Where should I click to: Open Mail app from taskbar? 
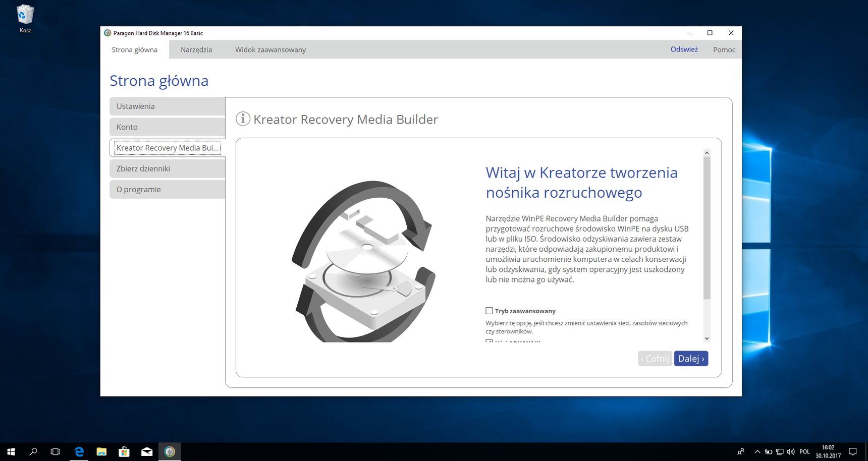click(x=147, y=452)
